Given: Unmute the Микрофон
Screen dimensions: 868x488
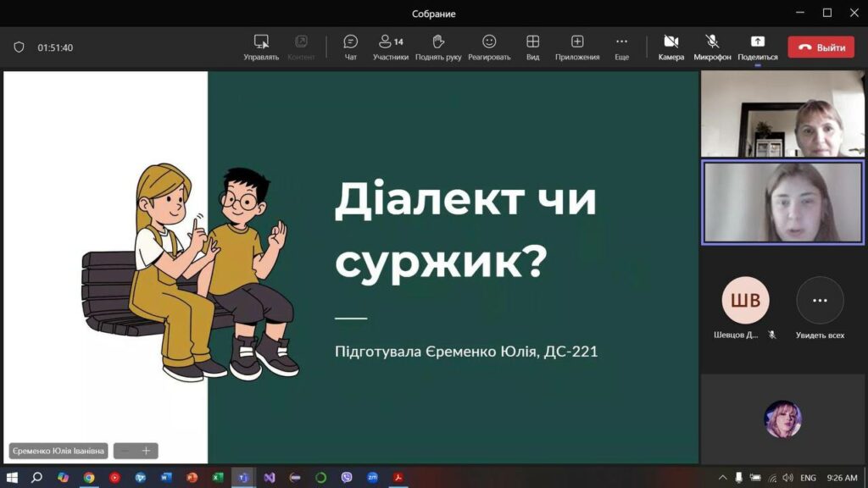Looking at the screenshot, I should [x=712, y=47].
